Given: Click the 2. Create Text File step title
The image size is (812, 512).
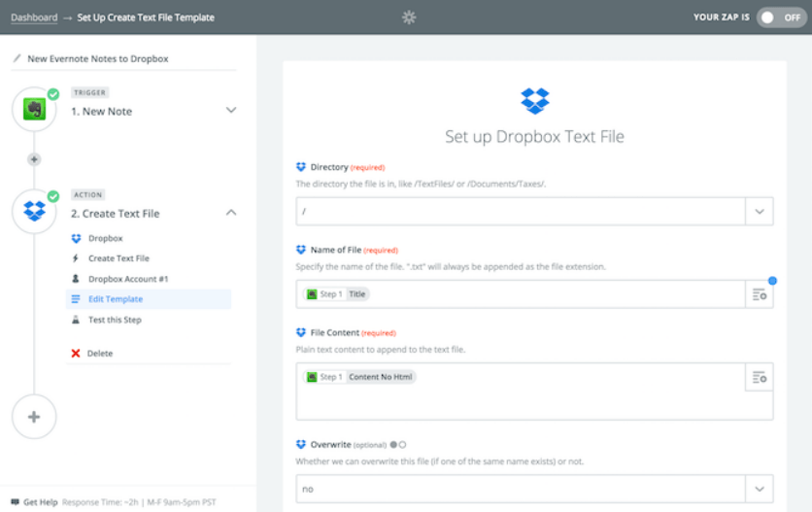Looking at the screenshot, I should [x=116, y=214].
